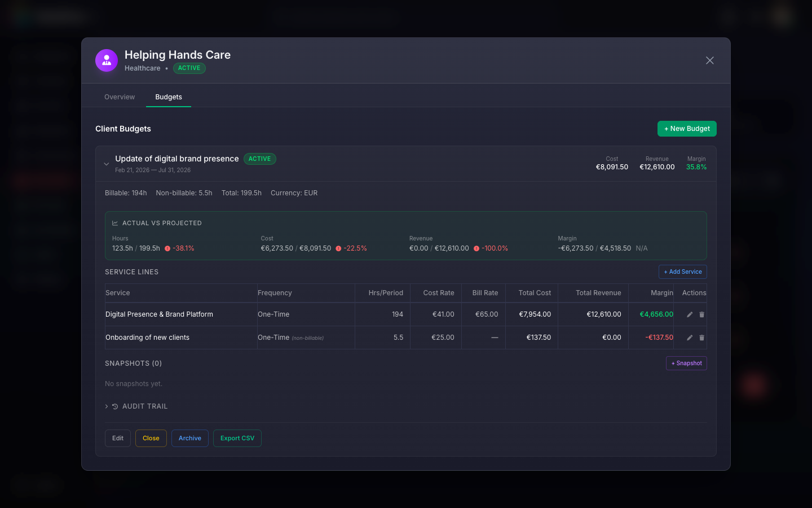Click the history icon beside Audit Trail
This screenshot has height=508, width=812.
pos(115,406)
